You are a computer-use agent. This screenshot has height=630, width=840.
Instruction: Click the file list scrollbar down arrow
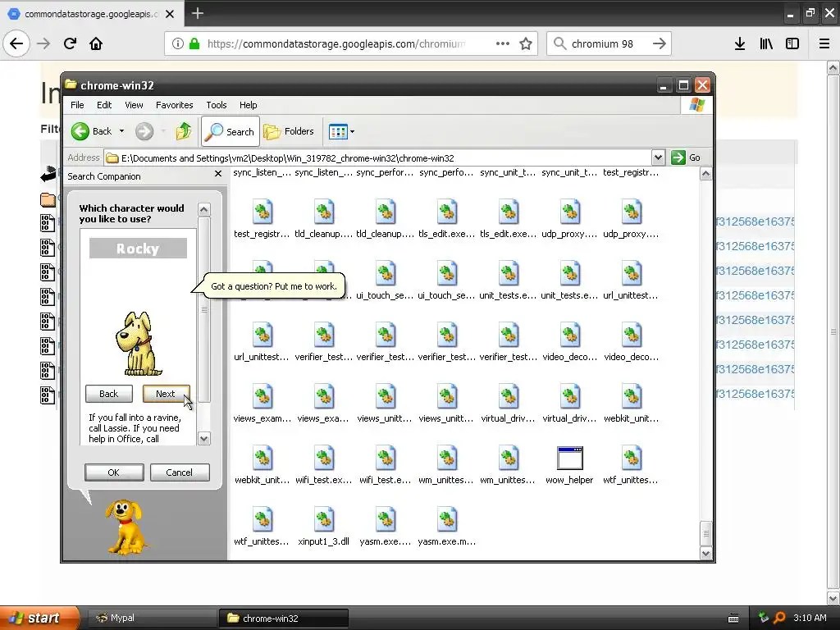(x=706, y=554)
